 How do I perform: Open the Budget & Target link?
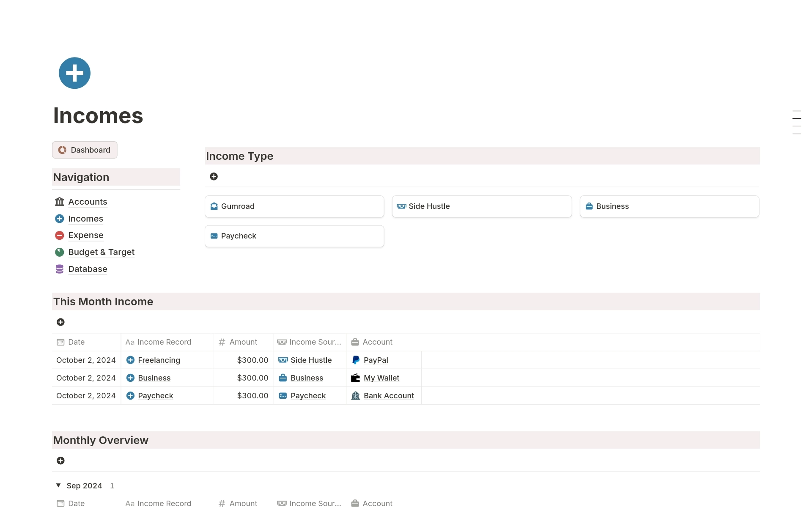(101, 252)
